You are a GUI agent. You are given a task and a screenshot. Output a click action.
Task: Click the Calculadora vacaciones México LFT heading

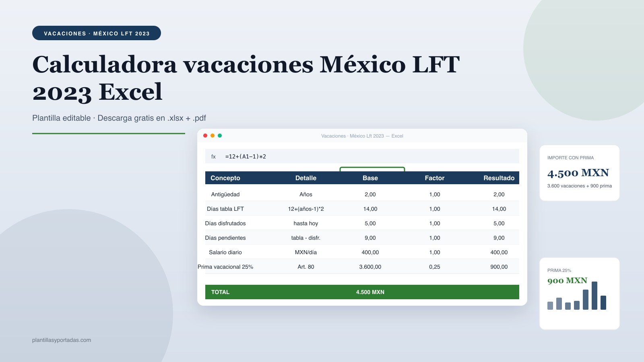click(246, 78)
